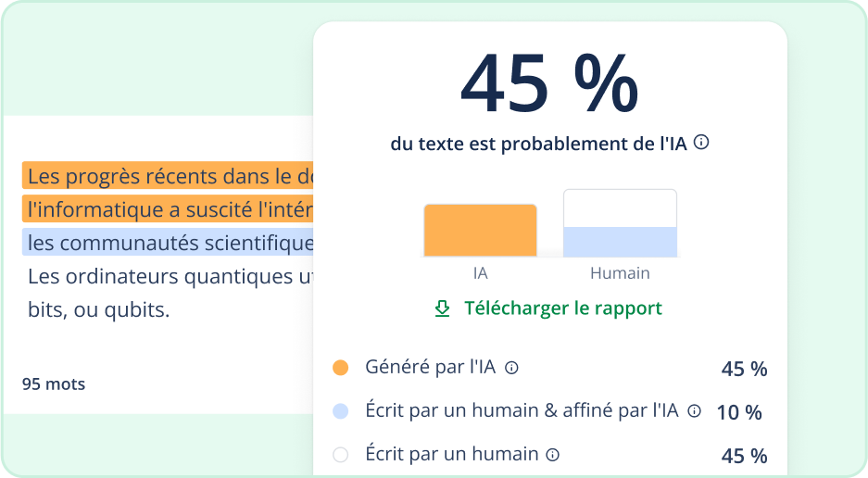Screen dimensions: 868x478
Task: Click the orange IA bar in chart
Action: (x=480, y=230)
